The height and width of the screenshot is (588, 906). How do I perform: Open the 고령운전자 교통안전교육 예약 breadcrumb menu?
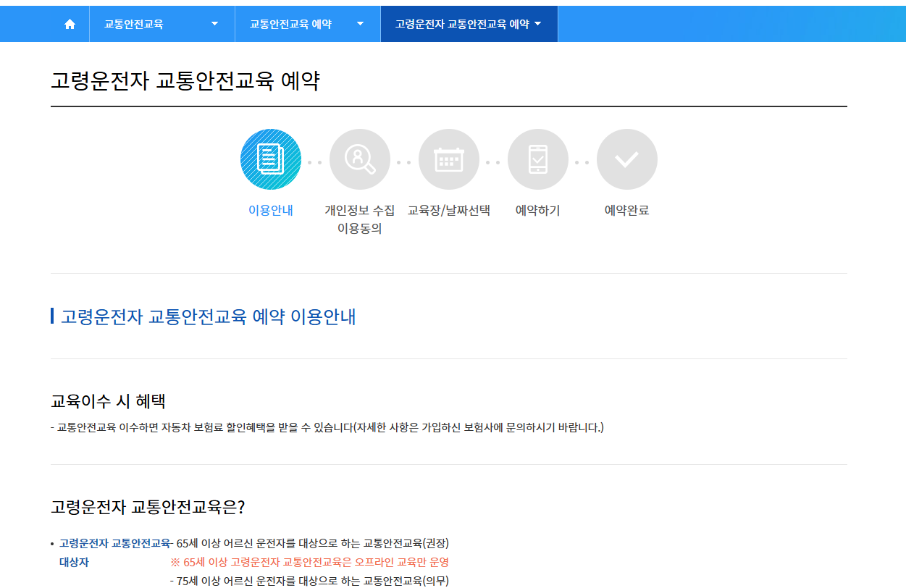click(469, 24)
